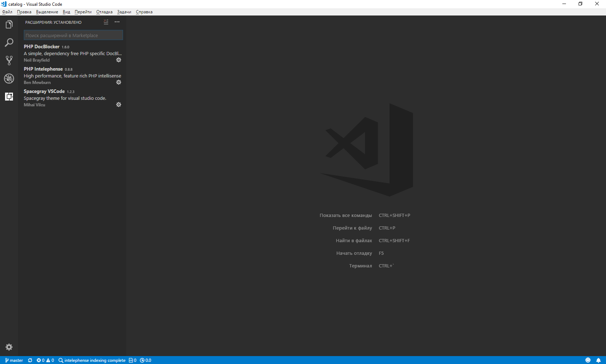Focus the Marketplace extension search field
The image size is (606, 364).
click(x=73, y=35)
